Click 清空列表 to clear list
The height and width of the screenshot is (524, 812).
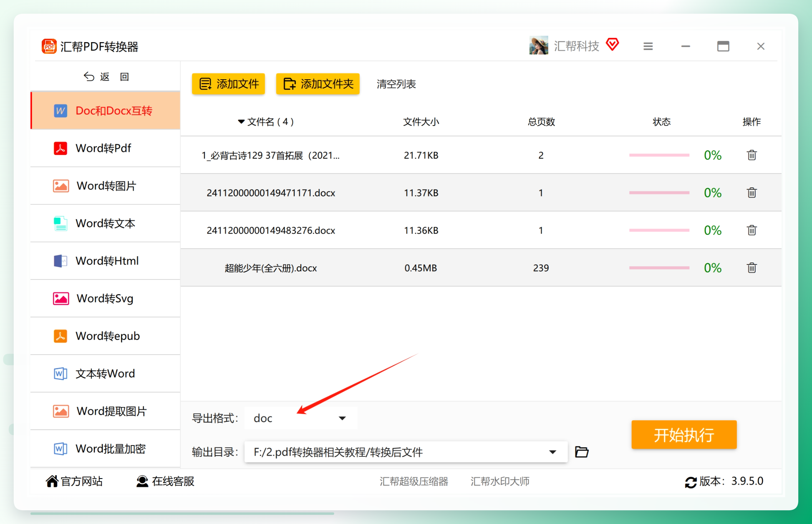click(x=396, y=84)
